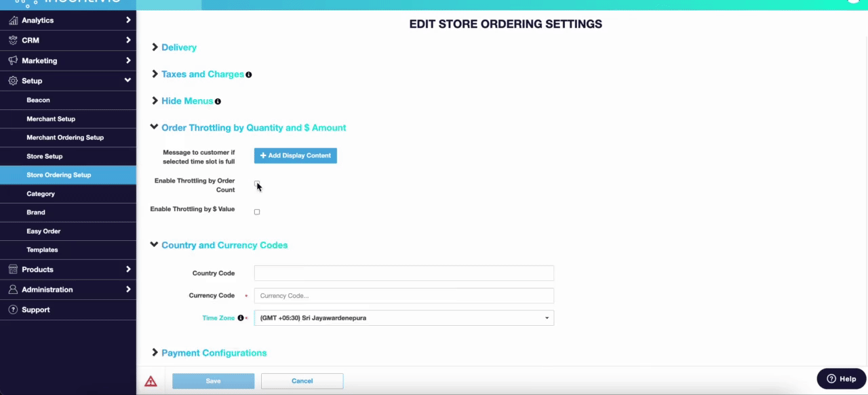The width and height of the screenshot is (868, 395).
Task: Click the Cancel button
Action: [302, 381]
